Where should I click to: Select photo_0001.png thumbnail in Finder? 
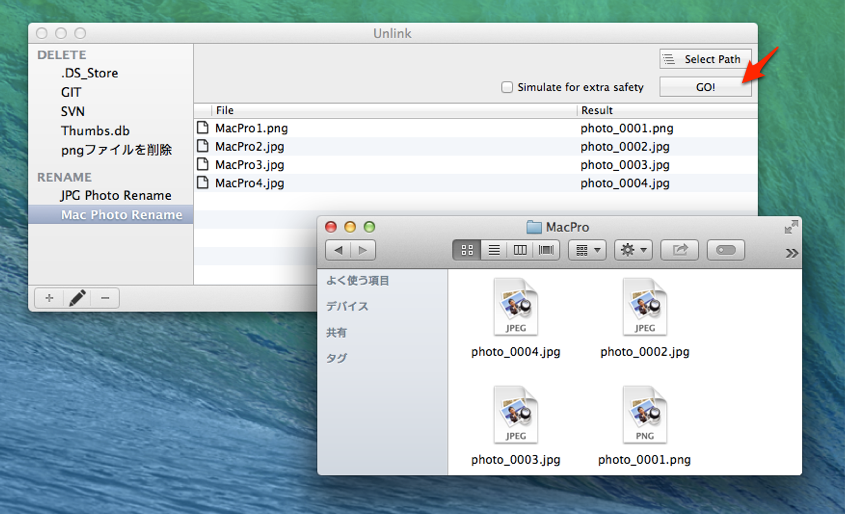645,415
